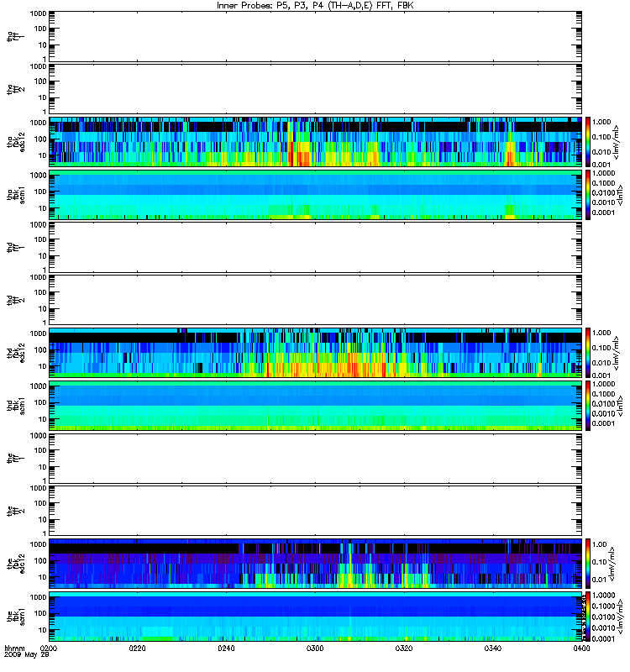Click the the fbk edc12 spectrogram panel
This screenshot has width=630, height=672.
click(x=316, y=564)
